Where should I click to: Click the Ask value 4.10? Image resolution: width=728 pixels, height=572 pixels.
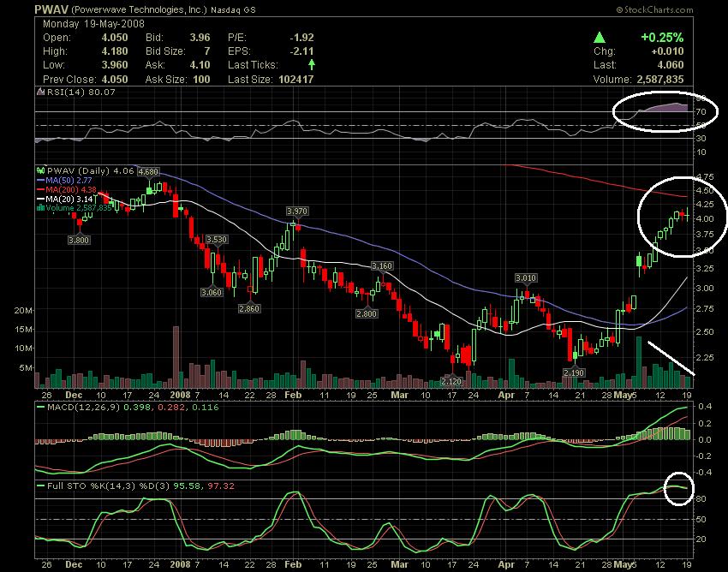(x=200, y=65)
